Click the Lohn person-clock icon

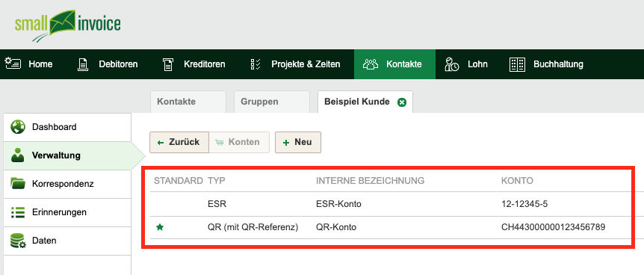[x=452, y=64]
